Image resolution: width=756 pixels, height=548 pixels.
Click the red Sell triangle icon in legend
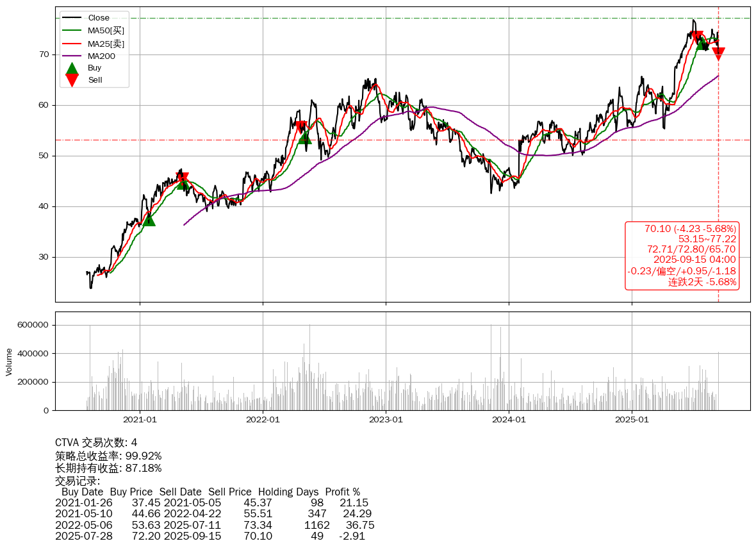[72, 80]
